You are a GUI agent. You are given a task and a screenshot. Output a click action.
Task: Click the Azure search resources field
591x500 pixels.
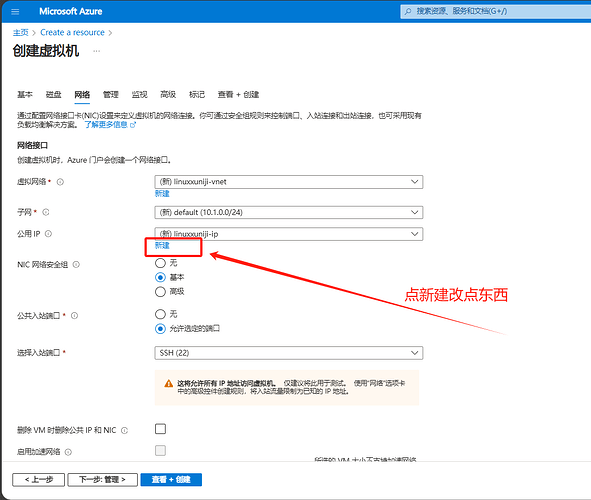pyautogui.click(x=495, y=11)
